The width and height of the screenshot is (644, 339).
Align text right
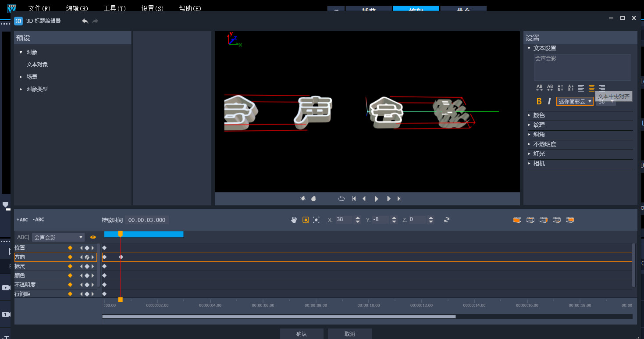coord(602,88)
